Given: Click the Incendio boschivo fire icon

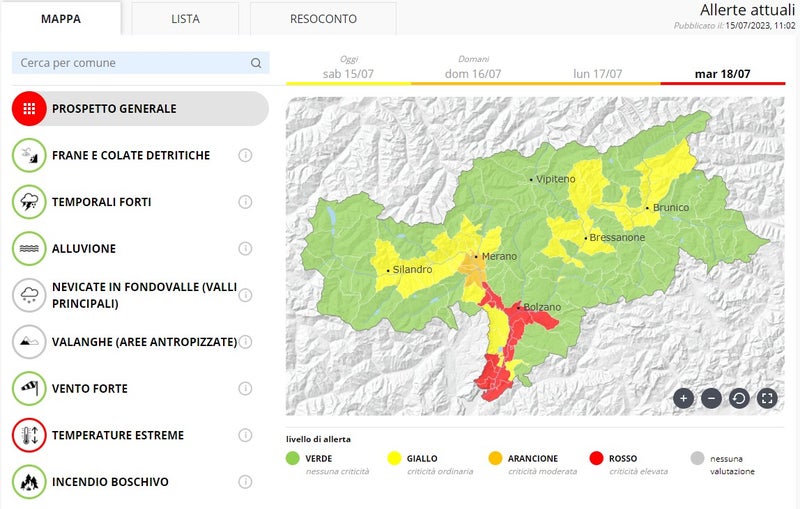Looking at the screenshot, I should [29, 481].
